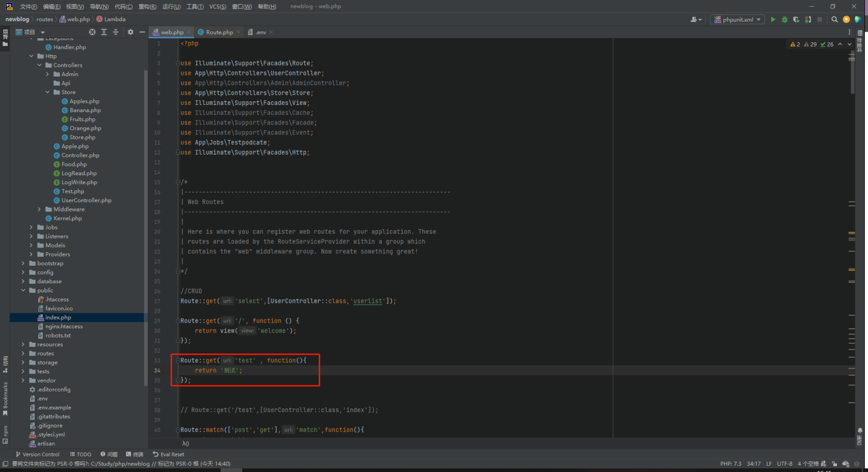This screenshot has height=472, width=868.
Task: Expand the Admin folder
Action: point(48,74)
